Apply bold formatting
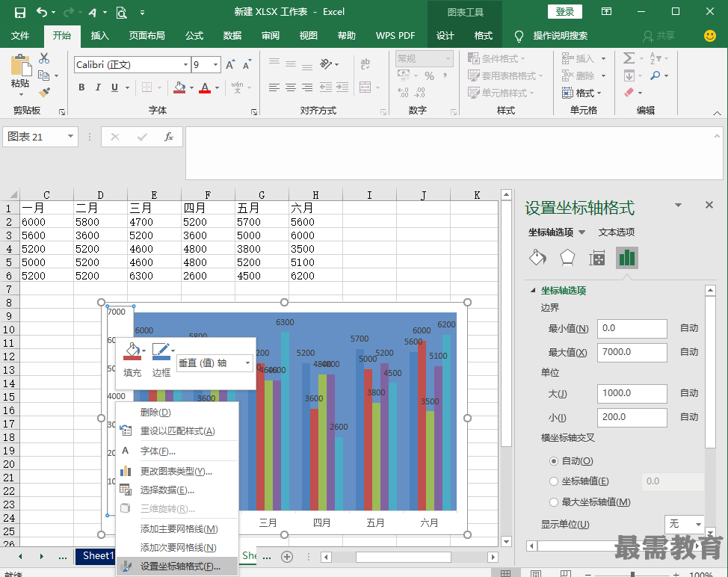The image size is (728, 577). (x=81, y=87)
